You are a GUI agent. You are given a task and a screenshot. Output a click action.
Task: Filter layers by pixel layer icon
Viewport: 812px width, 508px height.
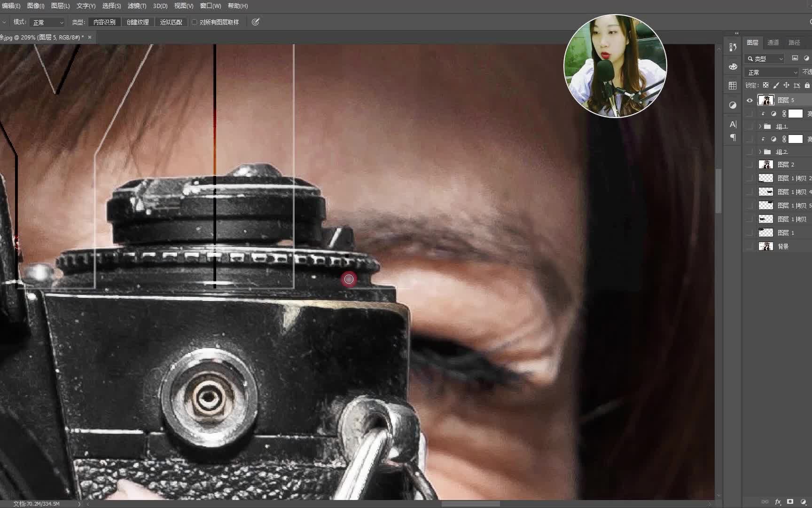[795, 58]
